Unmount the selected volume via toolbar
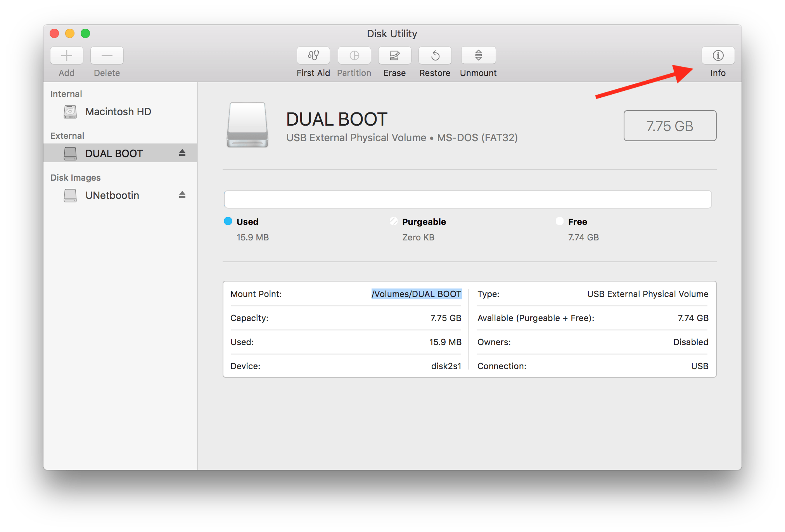Image resolution: width=785 pixels, height=532 pixels. point(478,55)
